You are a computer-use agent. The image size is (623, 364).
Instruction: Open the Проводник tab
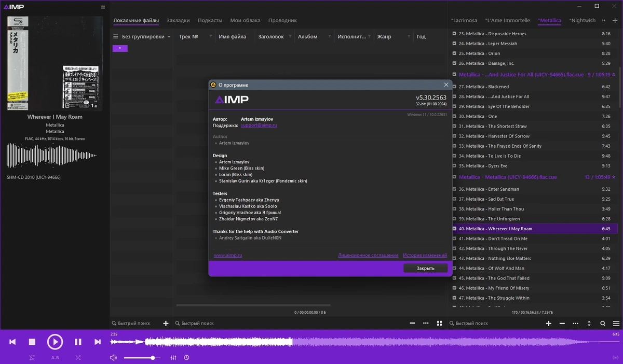click(282, 20)
